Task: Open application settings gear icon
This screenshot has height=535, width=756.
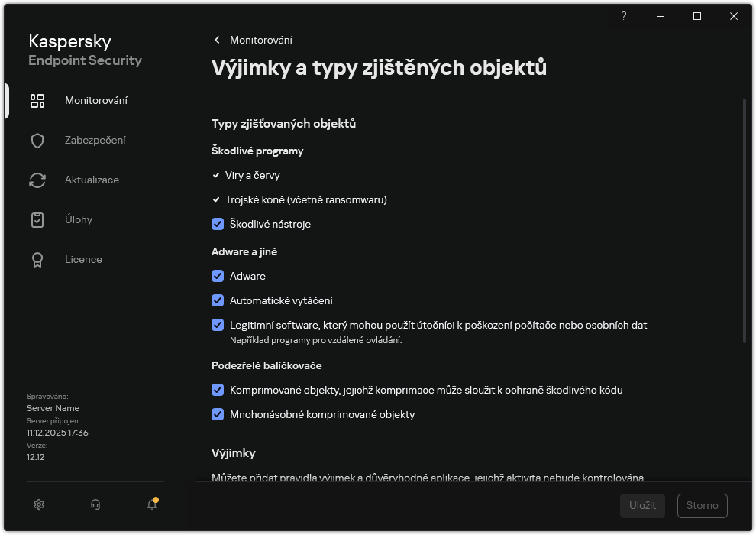Action: [38, 504]
